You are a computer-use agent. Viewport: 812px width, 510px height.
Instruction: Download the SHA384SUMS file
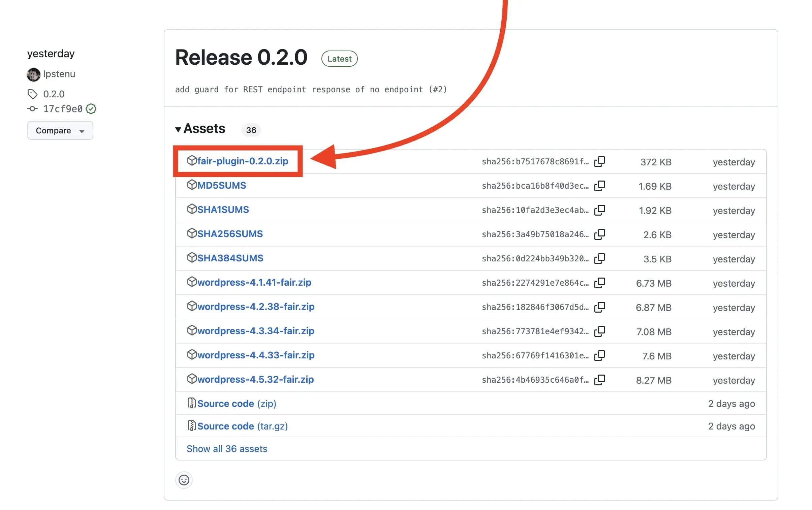point(230,258)
